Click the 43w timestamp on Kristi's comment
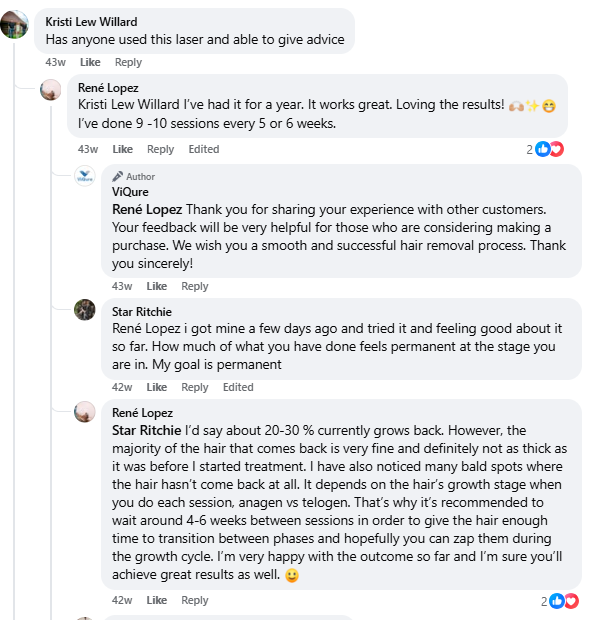Screen dimensions: 603x620 56,62
